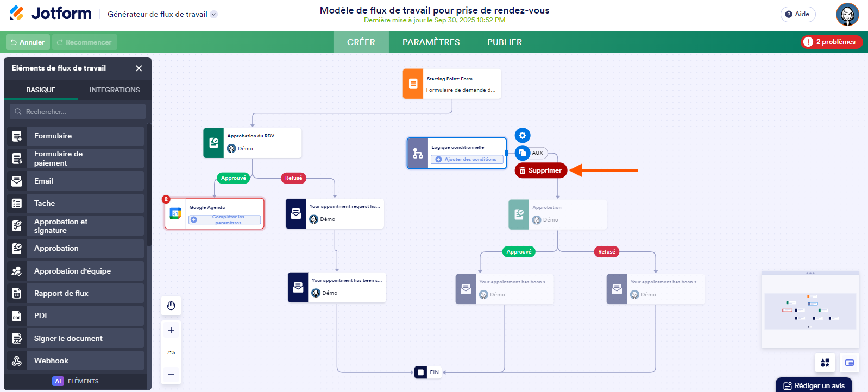The image size is (868, 392).
Task: Toggle the minimap view icon
Action: (x=850, y=363)
